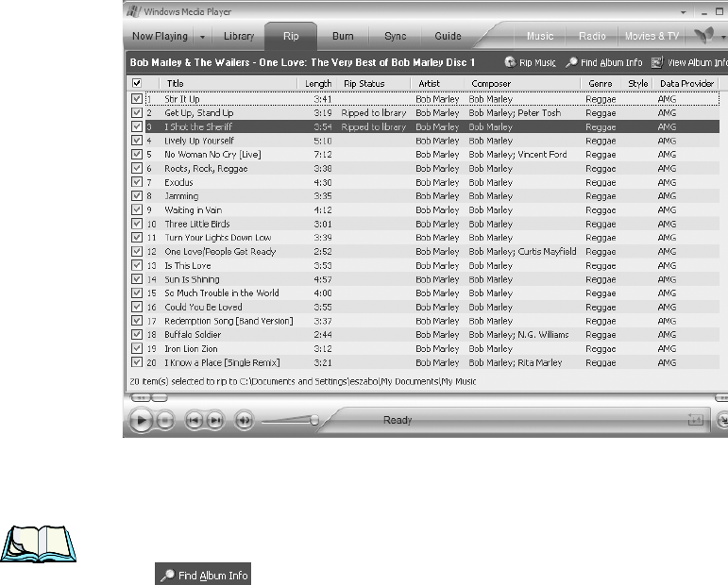Select Redemption Song [Band Version]
Image resolution: width=728 pixels, height=585 pixels.
coord(229,321)
